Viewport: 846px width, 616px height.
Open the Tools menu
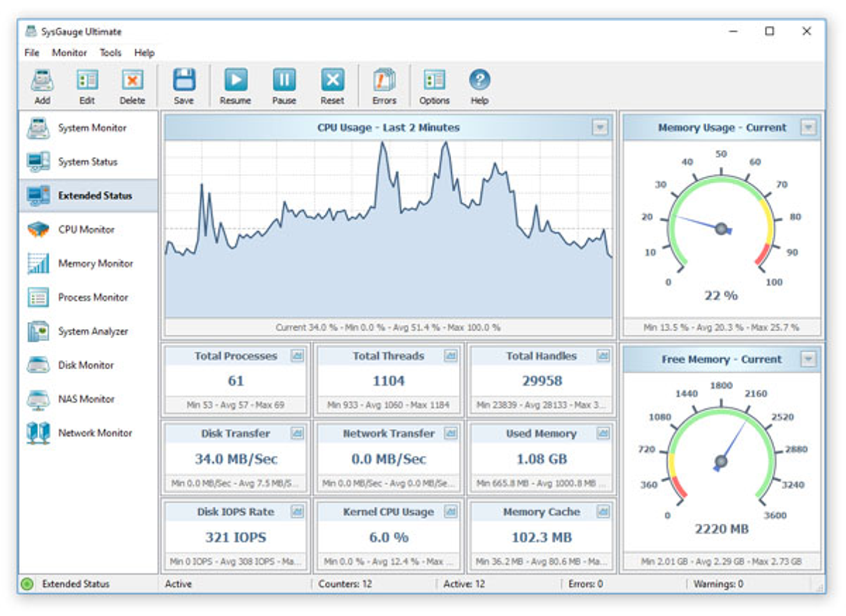point(110,53)
